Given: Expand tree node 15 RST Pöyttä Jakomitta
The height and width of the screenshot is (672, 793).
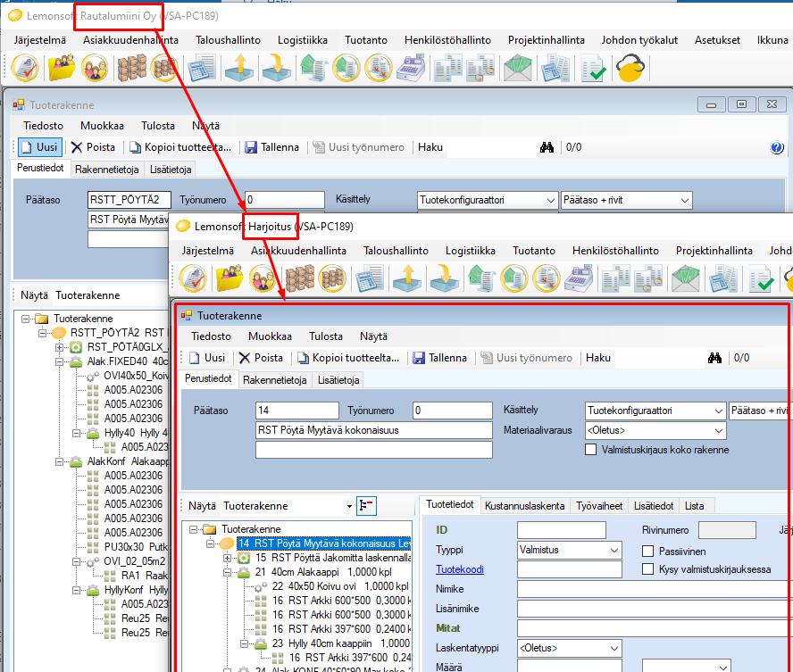Looking at the screenshot, I should click(x=227, y=559).
